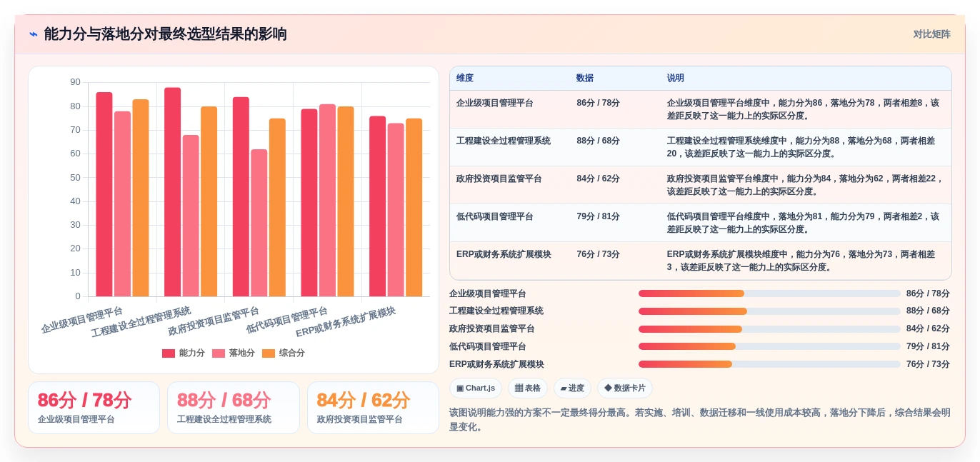
Task: Click the 维度 column header
Action: pos(465,79)
